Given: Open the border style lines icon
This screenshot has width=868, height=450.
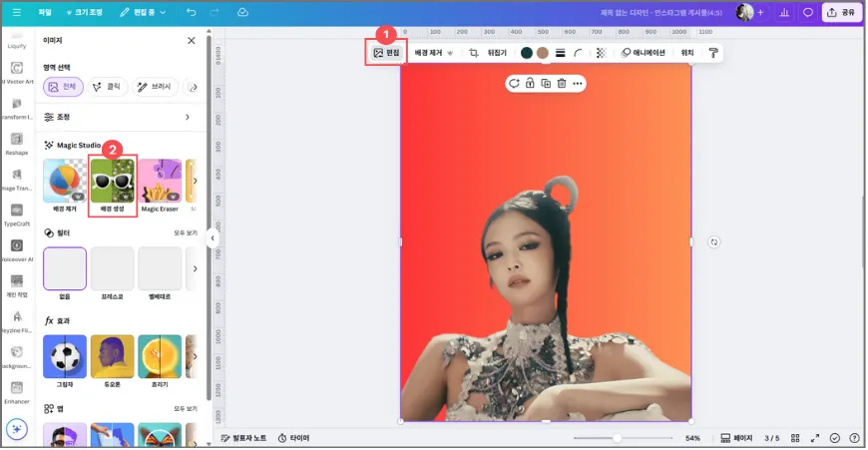Looking at the screenshot, I should 561,53.
